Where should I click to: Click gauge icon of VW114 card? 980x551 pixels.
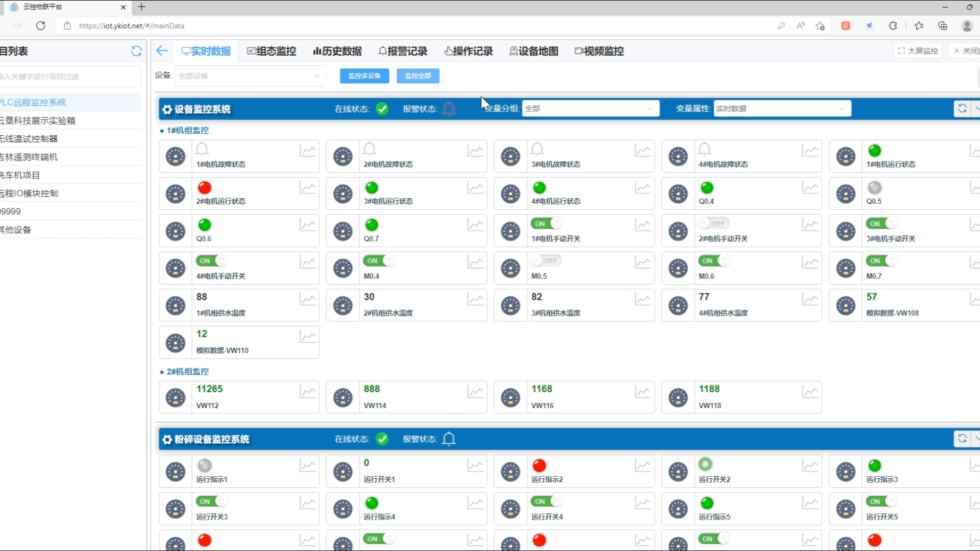pos(343,398)
